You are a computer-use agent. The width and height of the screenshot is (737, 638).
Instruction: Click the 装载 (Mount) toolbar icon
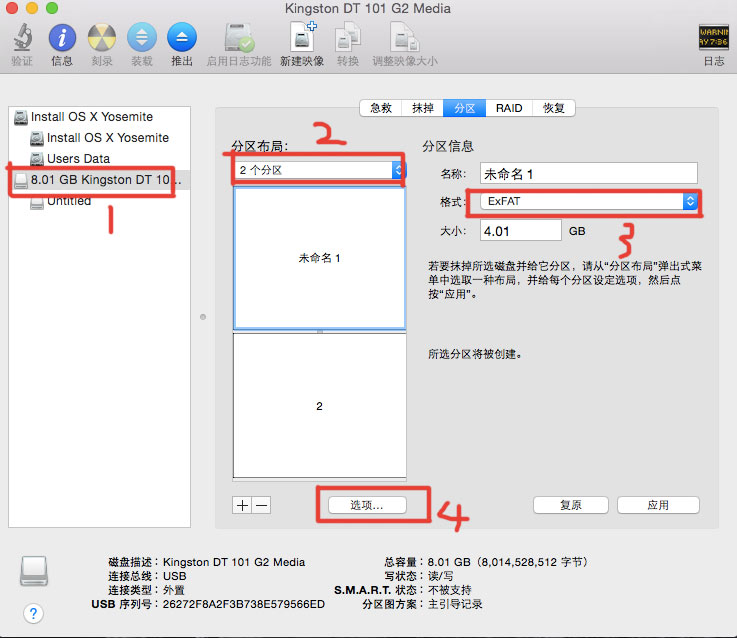coord(142,39)
